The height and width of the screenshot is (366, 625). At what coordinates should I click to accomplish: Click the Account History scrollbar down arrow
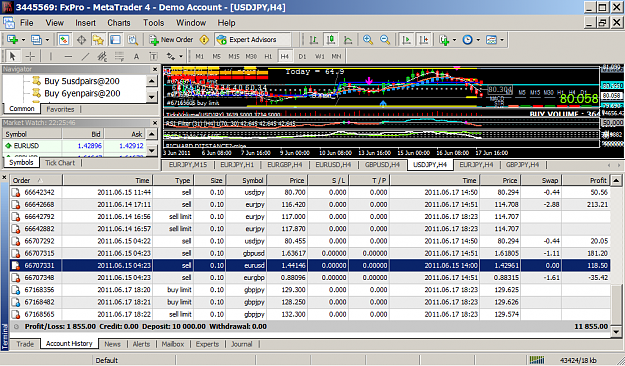(616, 331)
